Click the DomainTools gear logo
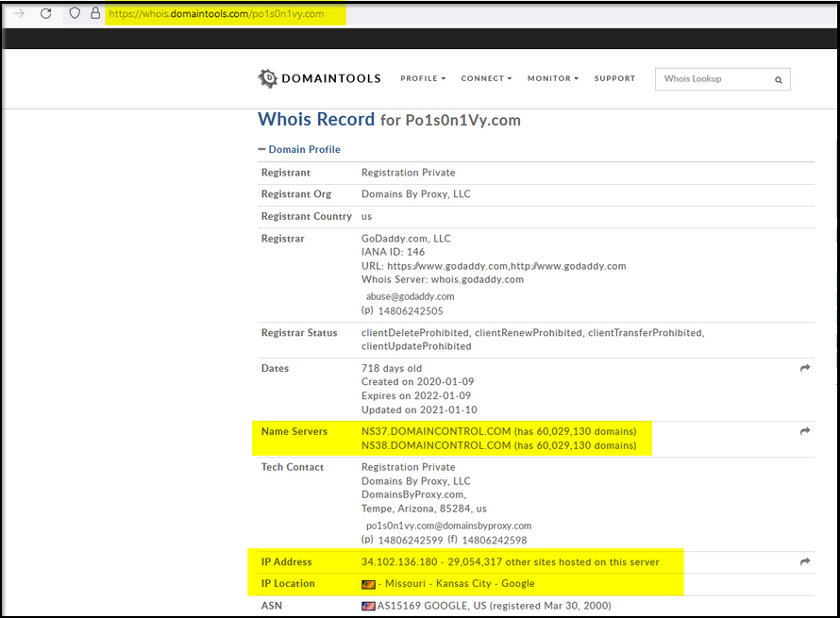The image size is (840, 618). tap(267, 78)
